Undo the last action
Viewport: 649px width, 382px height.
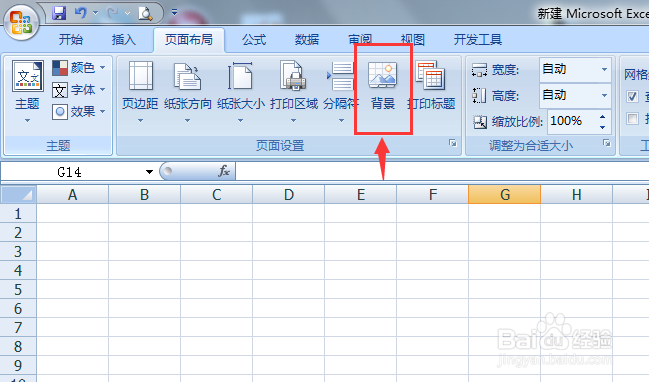tap(81, 13)
